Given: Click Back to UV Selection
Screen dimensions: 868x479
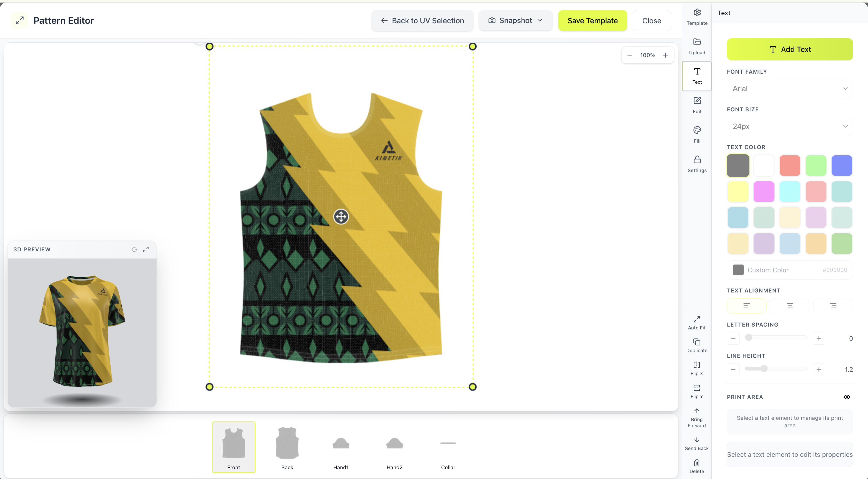Looking at the screenshot, I should tap(422, 20).
